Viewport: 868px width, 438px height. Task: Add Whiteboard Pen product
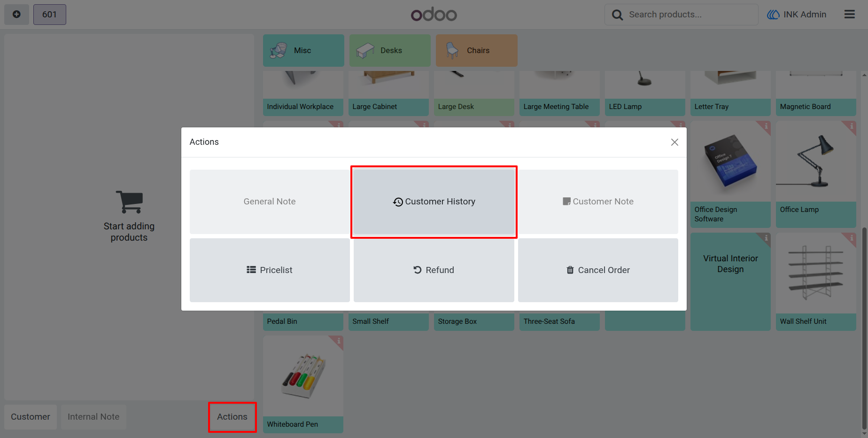pyautogui.click(x=303, y=384)
